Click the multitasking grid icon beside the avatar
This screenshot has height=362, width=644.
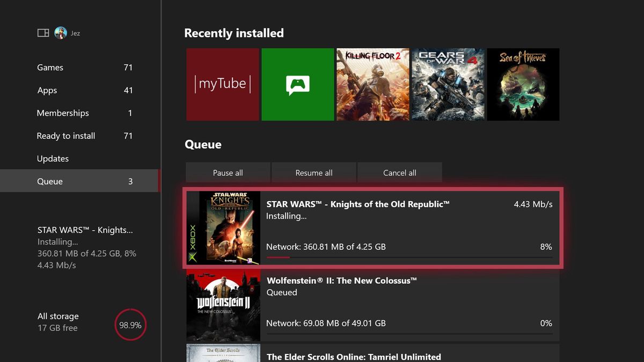coord(43,32)
